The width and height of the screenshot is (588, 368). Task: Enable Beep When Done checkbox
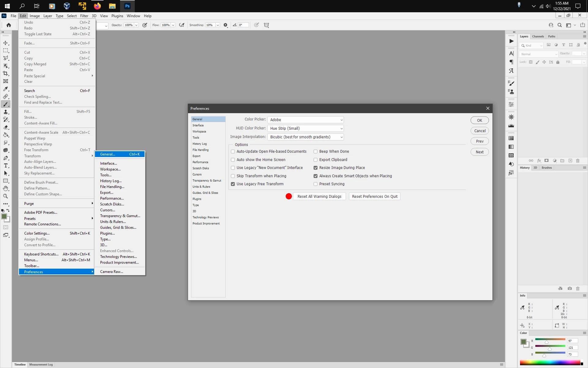point(315,151)
